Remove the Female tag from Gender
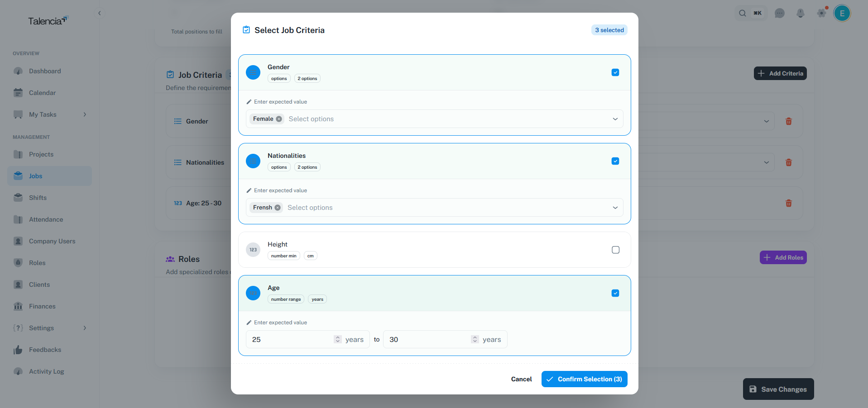This screenshot has width=868, height=408. click(279, 119)
